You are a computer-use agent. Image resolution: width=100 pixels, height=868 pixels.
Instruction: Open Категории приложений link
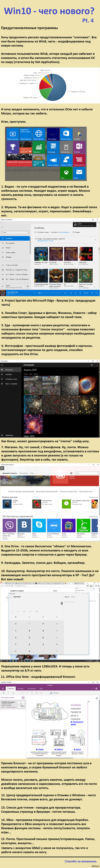point(47,491)
